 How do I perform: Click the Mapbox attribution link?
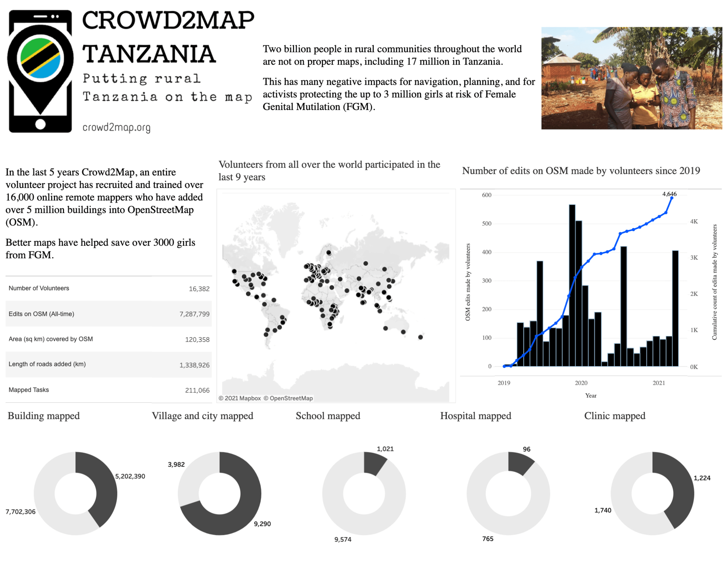click(240, 398)
